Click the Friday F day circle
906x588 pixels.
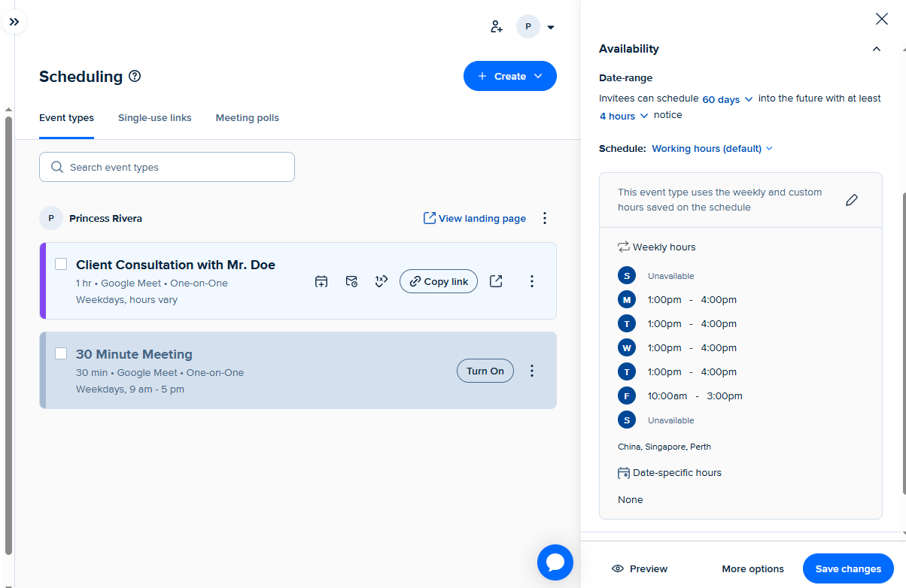627,396
